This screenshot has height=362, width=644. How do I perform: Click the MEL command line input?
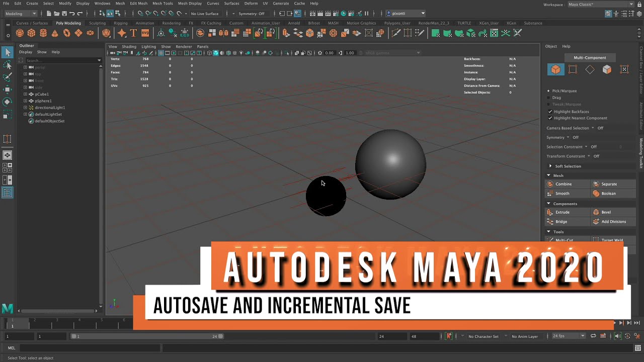point(90,348)
